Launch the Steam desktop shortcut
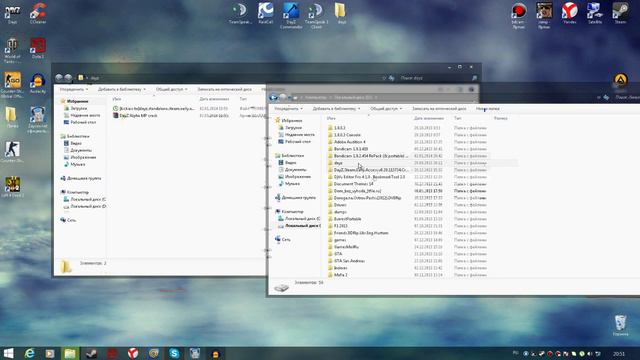This screenshot has width=640, height=360. 620,13
